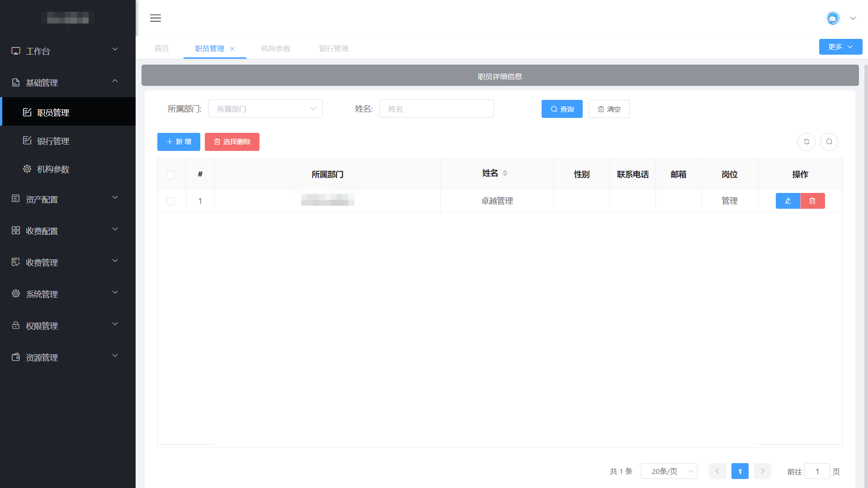This screenshot has height=488, width=868.
Task: Click the 联系电话 column header
Action: pos(632,174)
